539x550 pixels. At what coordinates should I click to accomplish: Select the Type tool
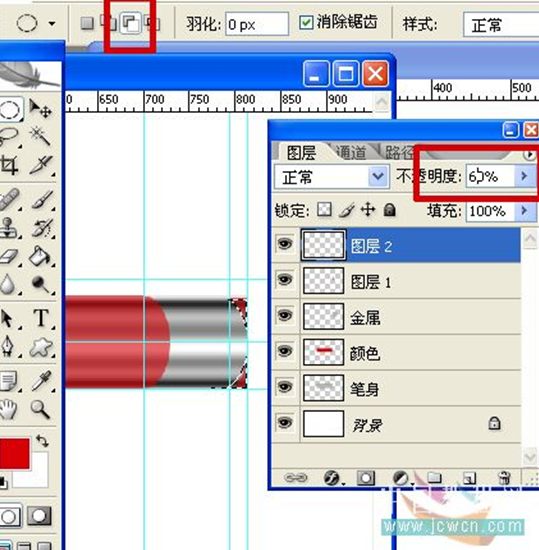click(x=41, y=318)
